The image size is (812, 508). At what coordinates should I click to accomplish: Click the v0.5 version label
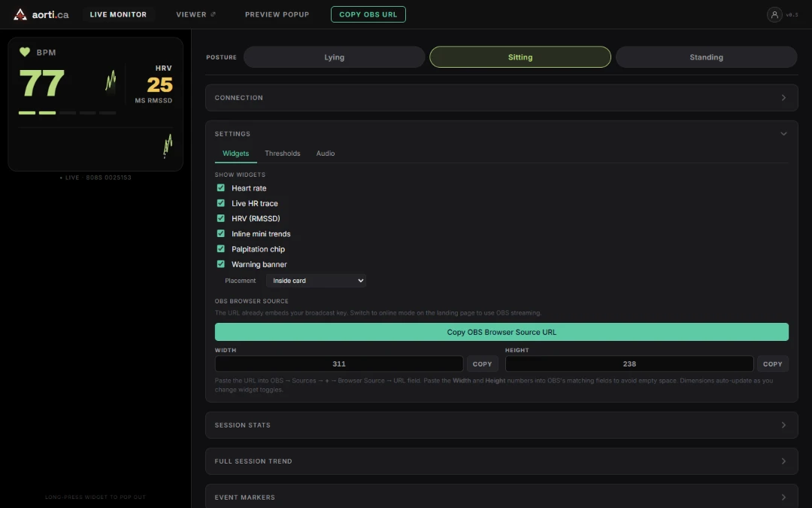(x=792, y=14)
